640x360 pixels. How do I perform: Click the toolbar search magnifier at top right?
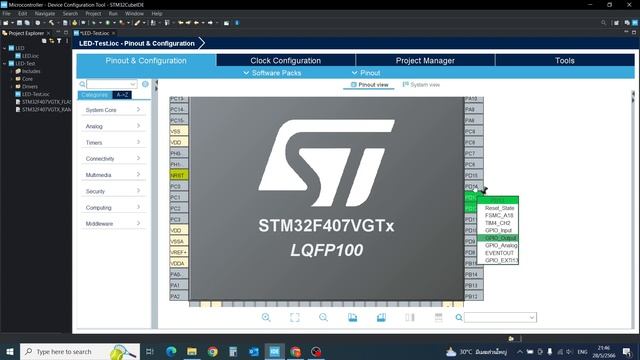[x=604, y=23]
